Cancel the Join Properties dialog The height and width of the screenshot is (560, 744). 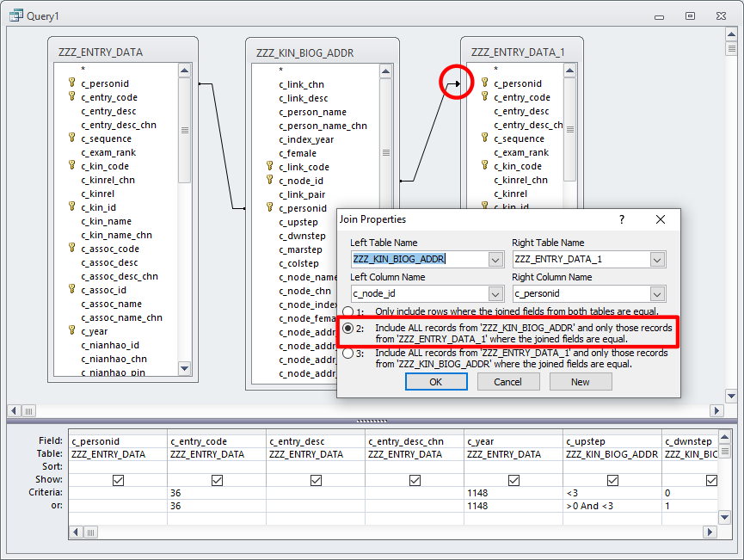[507, 382]
